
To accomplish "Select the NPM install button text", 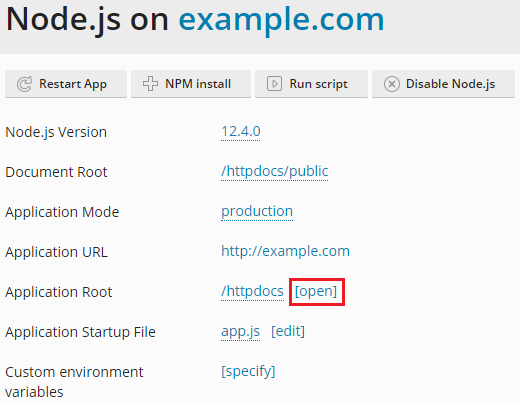I will [x=198, y=84].
